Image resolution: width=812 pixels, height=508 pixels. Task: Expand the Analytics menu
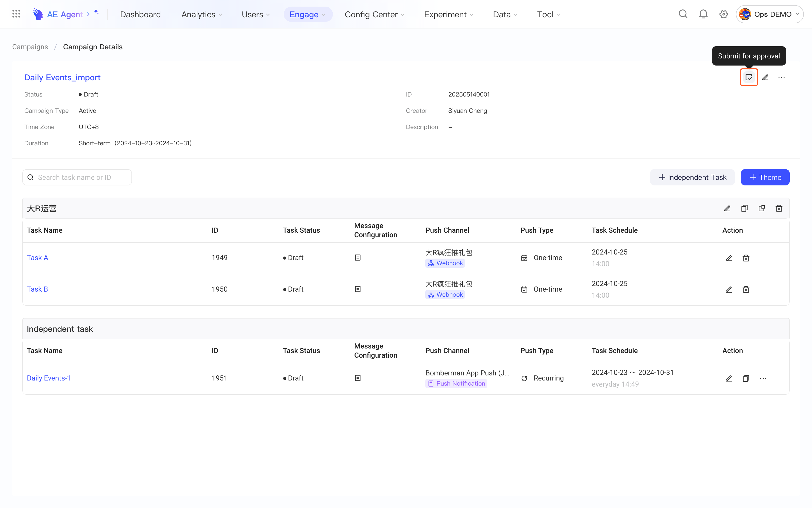coord(202,14)
